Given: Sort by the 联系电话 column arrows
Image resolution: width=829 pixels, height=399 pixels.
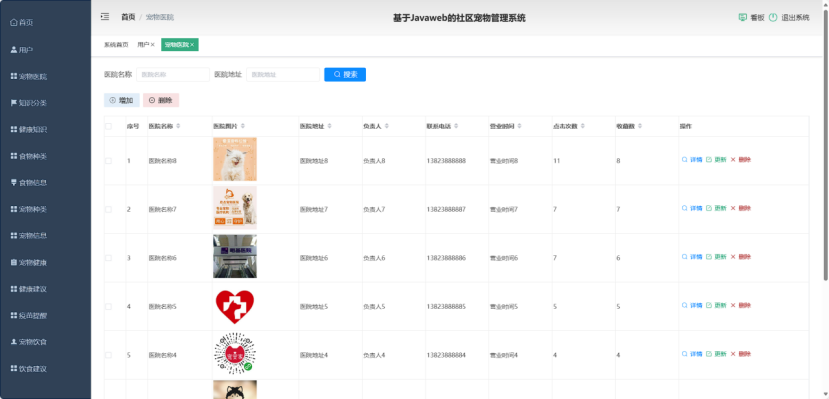Looking at the screenshot, I should (x=456, y=126).
